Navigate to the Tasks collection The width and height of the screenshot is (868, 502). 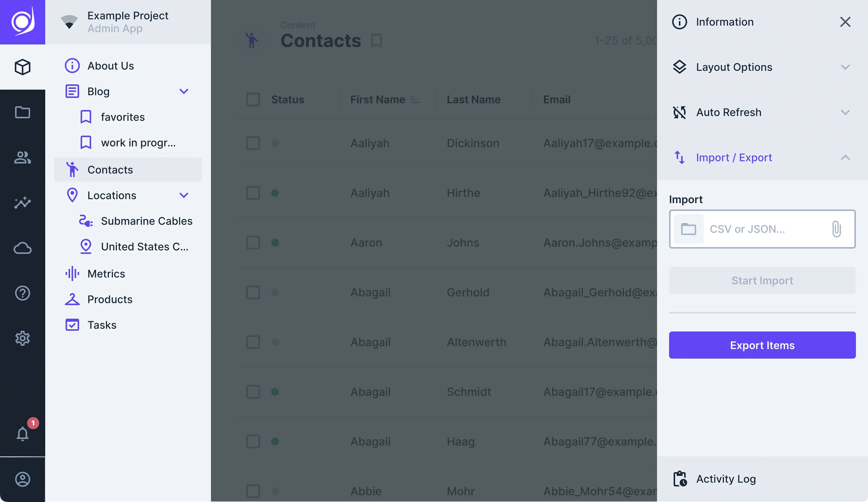102,325
